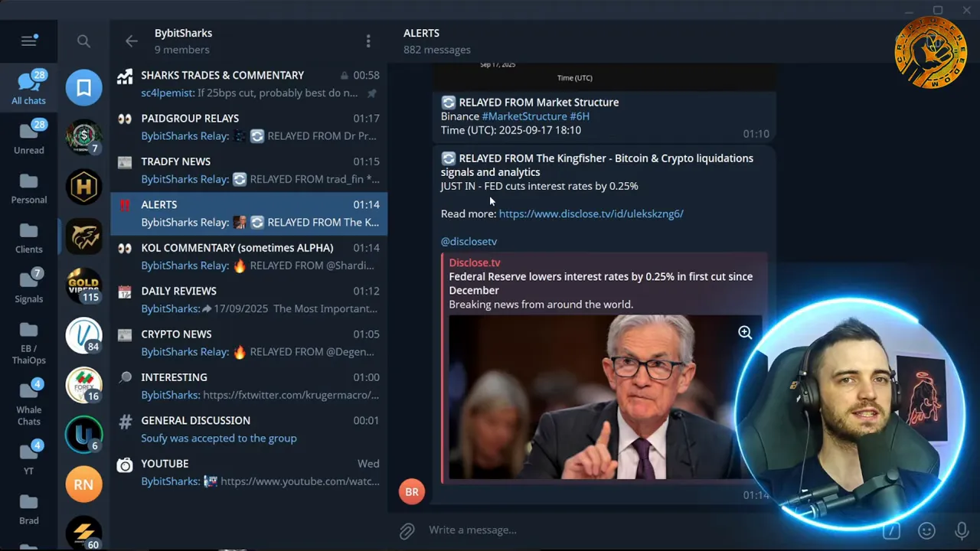Click the #MarketStructure hashtag
The image size is (980, 551).
pyautogui.click(x=524, y=116)
